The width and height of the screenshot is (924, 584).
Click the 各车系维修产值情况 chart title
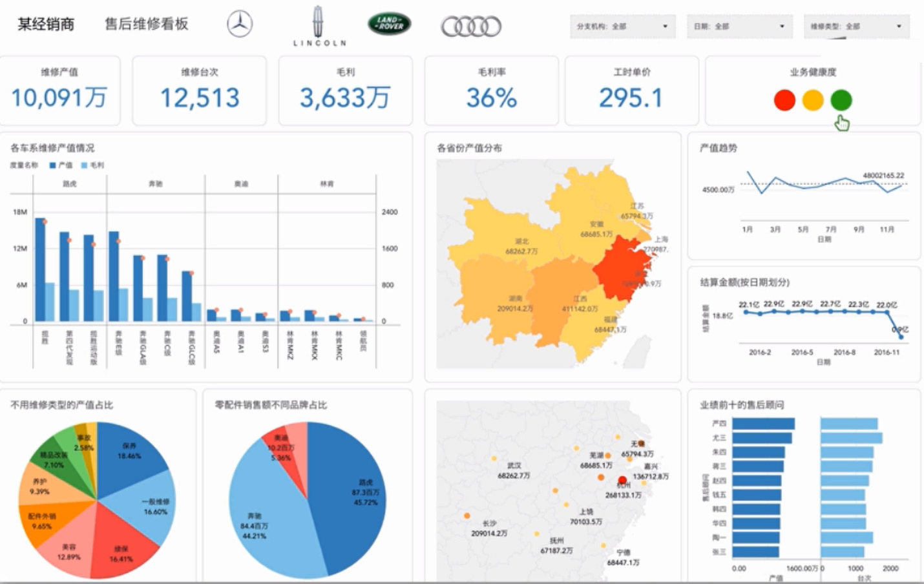coord(52,148)
